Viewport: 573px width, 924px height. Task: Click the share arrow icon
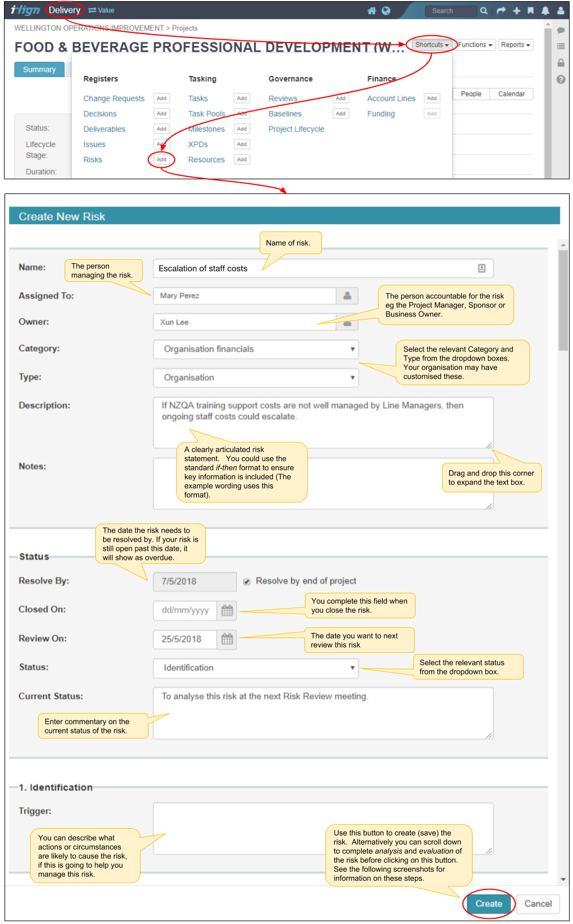[x=501, y=11]
